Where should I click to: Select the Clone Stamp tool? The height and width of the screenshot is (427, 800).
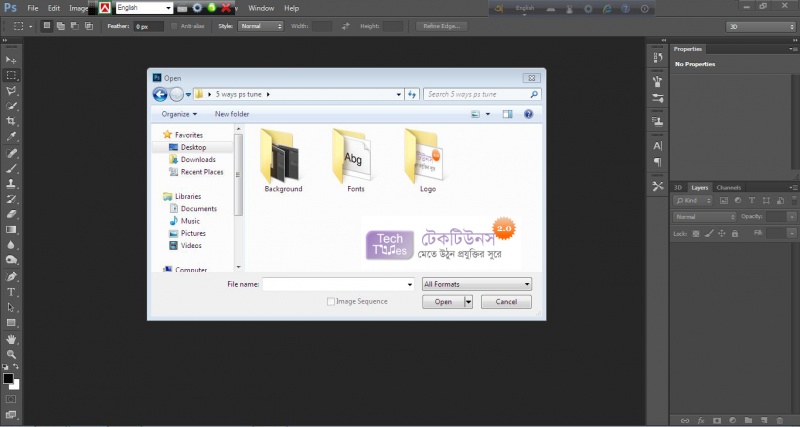pos(11,184)
